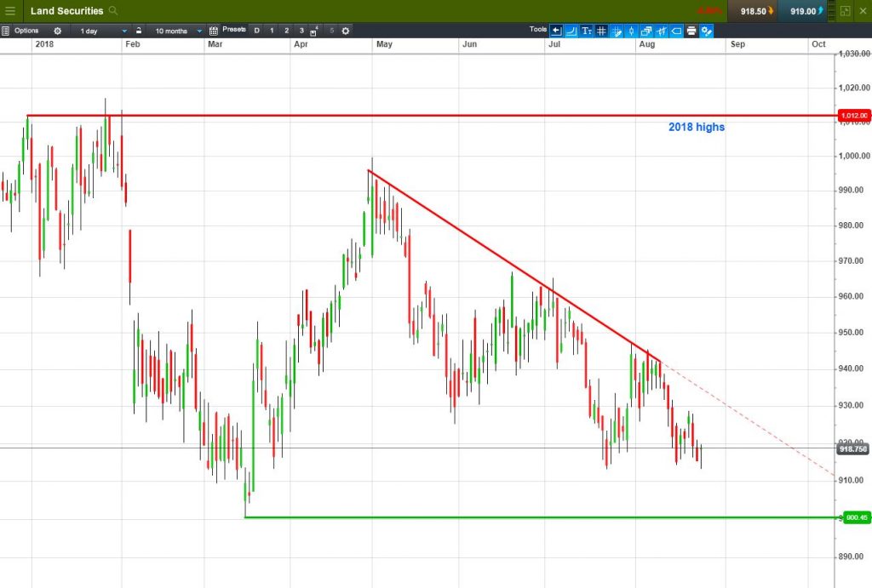The height and width of the screenshot is (588, 872).
Task: Click the gear icon next to Options
Action: click(x=57, y=31)
